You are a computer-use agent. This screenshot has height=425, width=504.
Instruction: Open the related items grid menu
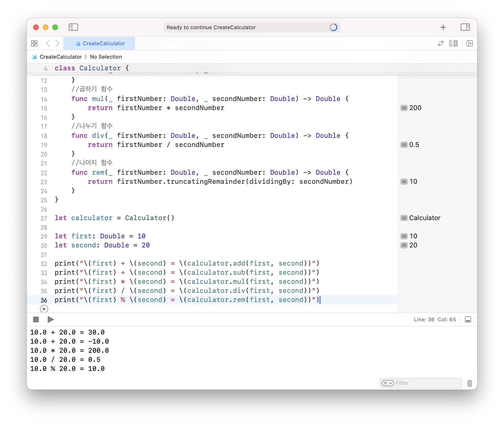point(34,43)
